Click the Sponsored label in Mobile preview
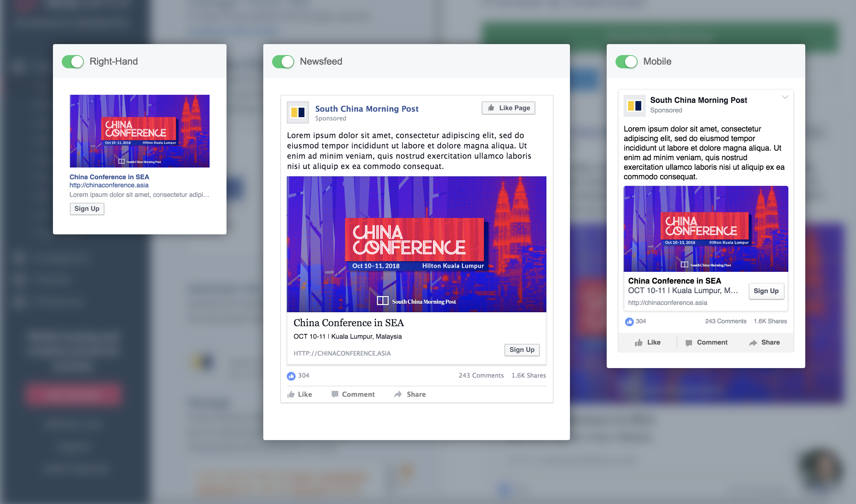Image resolution: width=856 pixels, height=504 pixels. point(666,110)
